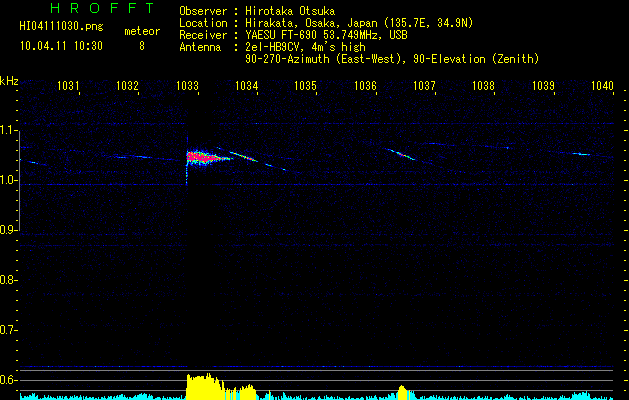
Task: Click time marker 1035
Action: [x=306, y=86]
